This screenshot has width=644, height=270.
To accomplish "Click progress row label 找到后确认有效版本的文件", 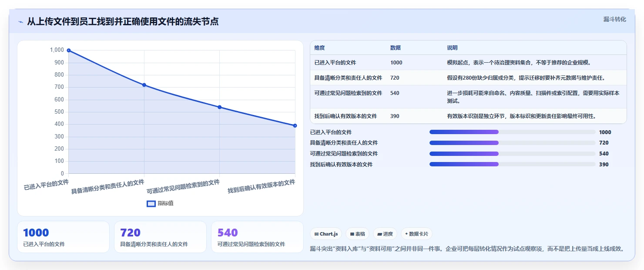I will [x=341, y=164].
